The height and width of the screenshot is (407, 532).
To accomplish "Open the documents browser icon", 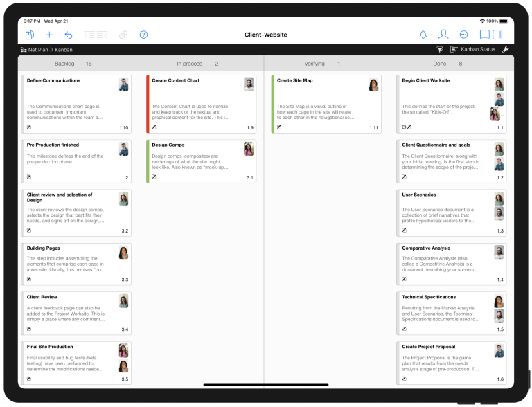I will click(x=30, y=35).
